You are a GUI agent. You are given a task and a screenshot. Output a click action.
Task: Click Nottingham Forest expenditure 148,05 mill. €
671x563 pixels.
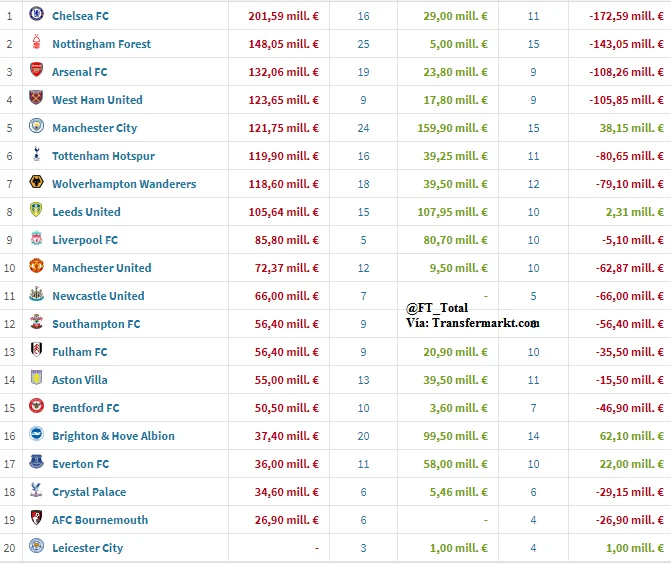click(x=283, y=44)
